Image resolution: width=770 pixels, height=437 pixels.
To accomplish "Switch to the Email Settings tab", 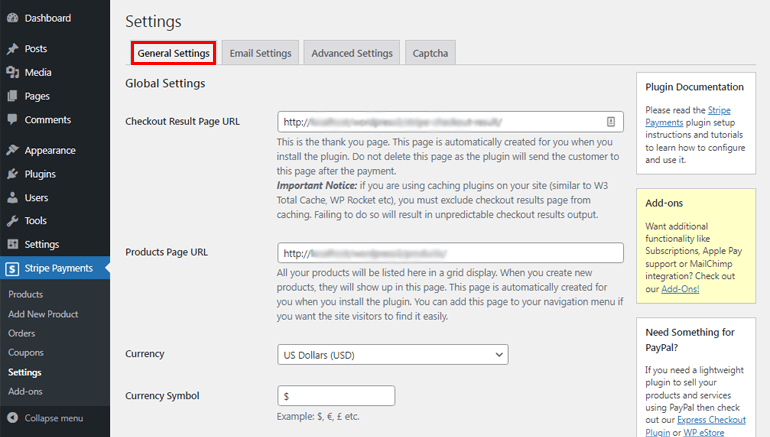I will [x=260, y=53].
